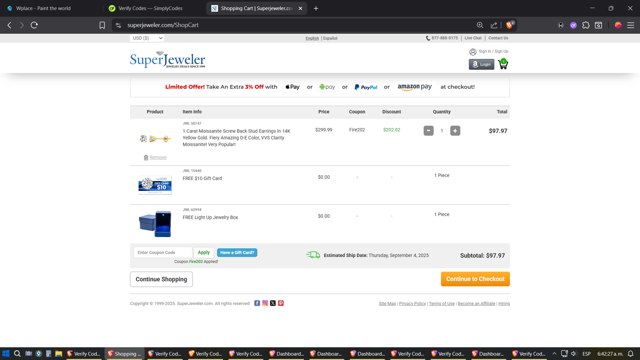
Task: Click the FREE $10 Gift Card thumbnail
Action: pos(155,185)
